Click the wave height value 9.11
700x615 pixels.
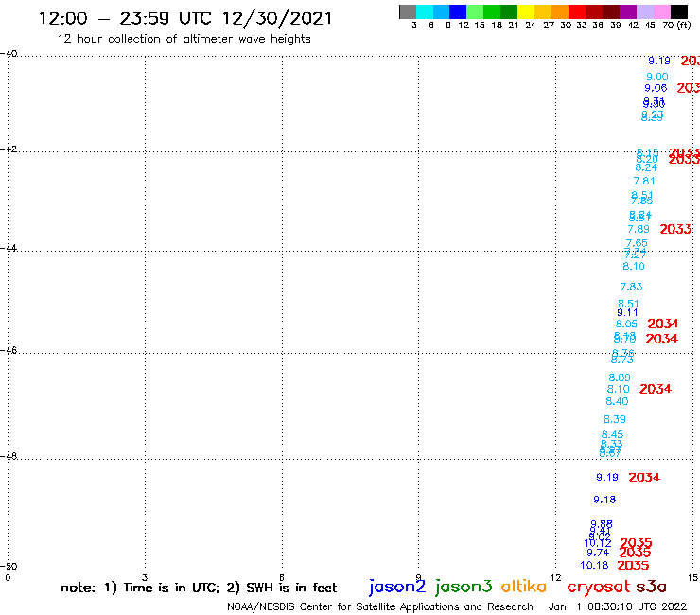pyautogui.click(x=627, y=312)
